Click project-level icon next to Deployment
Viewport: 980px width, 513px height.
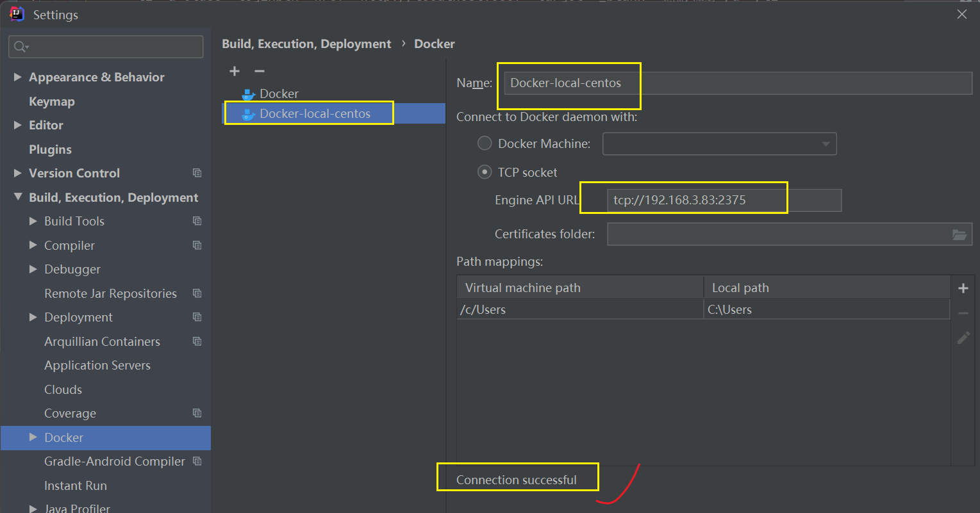coord(197,317)
